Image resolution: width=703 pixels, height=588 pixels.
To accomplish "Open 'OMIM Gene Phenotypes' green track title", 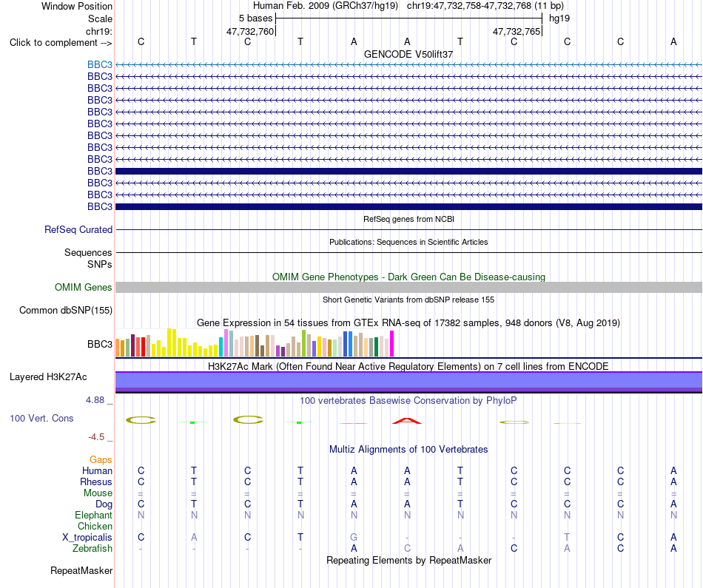I will [x=408, y=277].
